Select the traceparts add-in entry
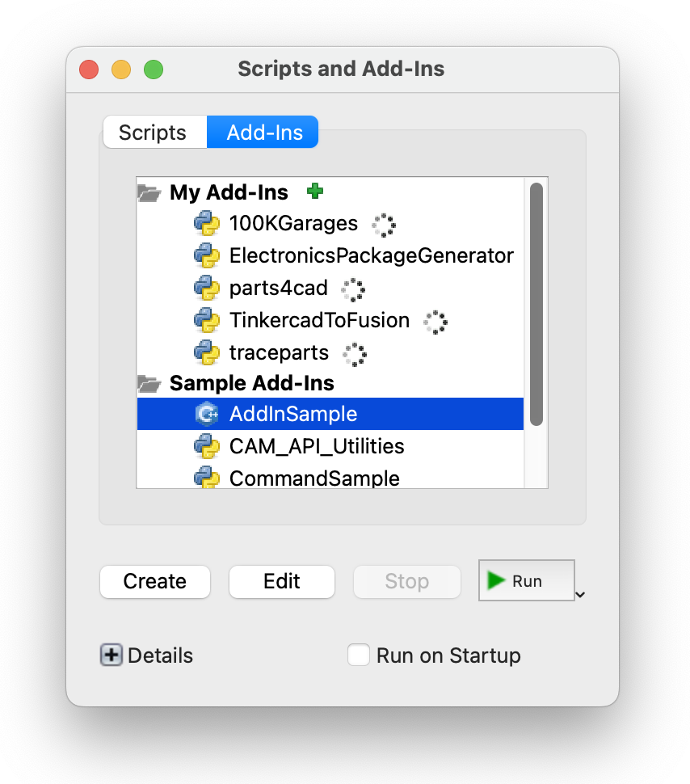 (x=279, y=353)
